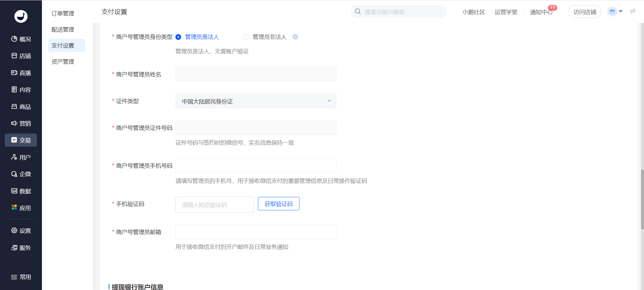This screenshot has height=290, width=644.
Task: Open the 设置 settings gear
Action: [21, 230]
